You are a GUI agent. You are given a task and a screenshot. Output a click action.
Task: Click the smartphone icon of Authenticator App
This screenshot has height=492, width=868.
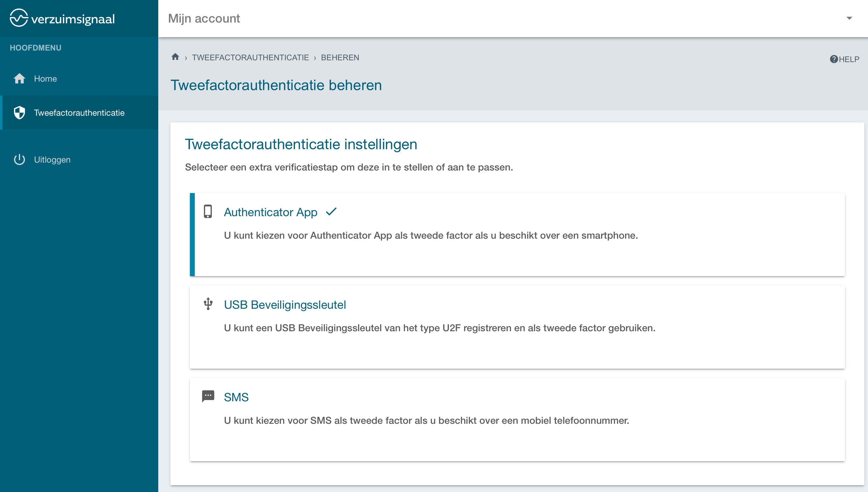(x=208, y=212)
